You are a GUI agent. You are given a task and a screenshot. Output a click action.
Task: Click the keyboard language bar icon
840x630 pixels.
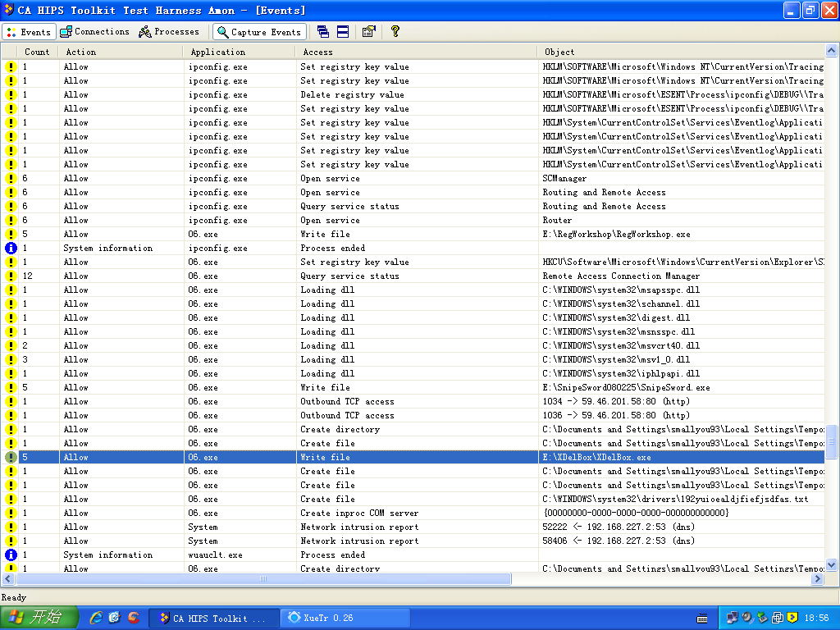[x=702, y=619]
